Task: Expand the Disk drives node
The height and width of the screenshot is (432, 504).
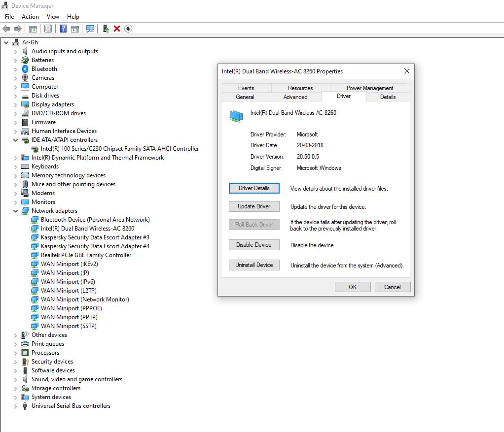Action: pyautogui.click(x=15, y=96)
